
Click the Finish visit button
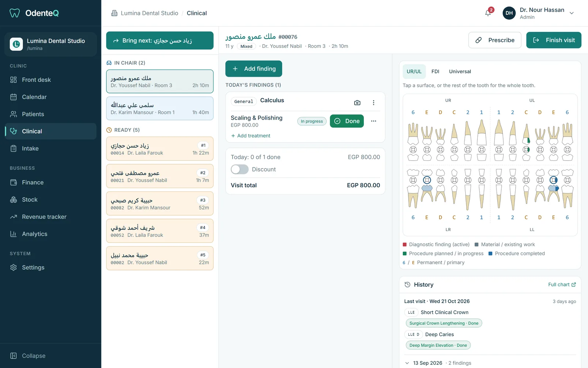tap(553, 40)
